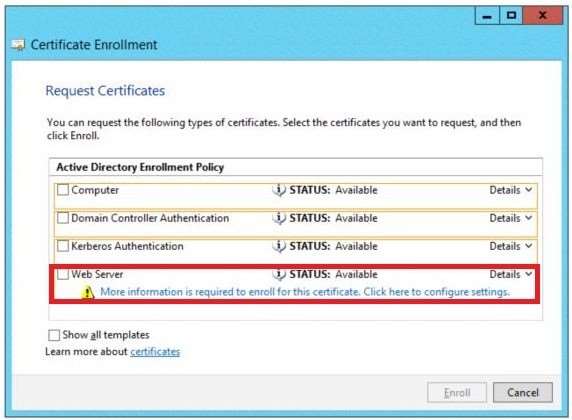This screenshot has height=420, width=572.
Task: Toggle the Show all templates checkbox
Action: click(54, 335)
